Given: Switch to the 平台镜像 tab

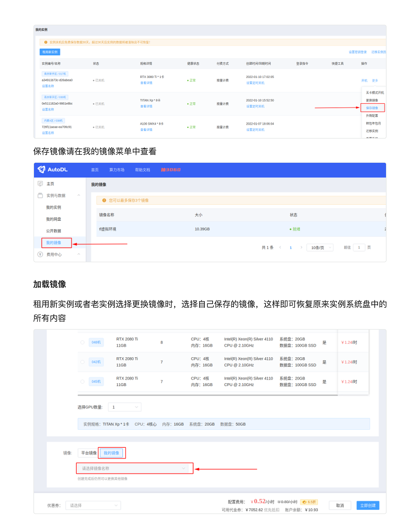Looking at the screenshot, I should click(x=89, y=453).
